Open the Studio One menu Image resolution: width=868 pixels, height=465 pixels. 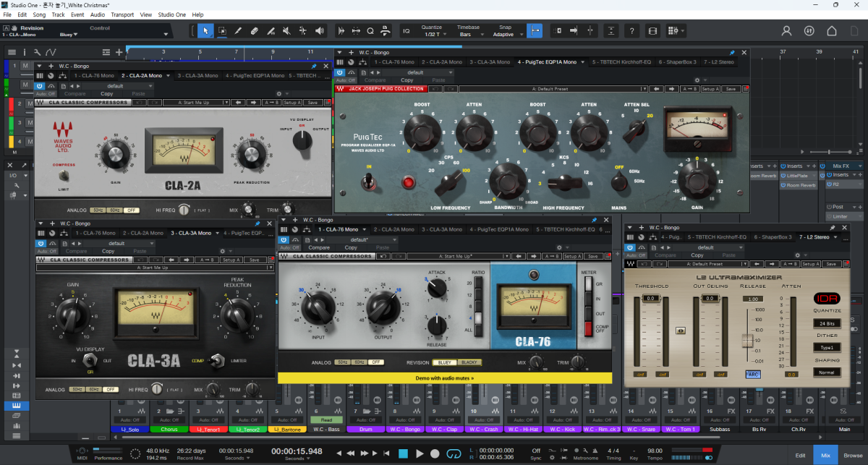[x=171, y=14]
